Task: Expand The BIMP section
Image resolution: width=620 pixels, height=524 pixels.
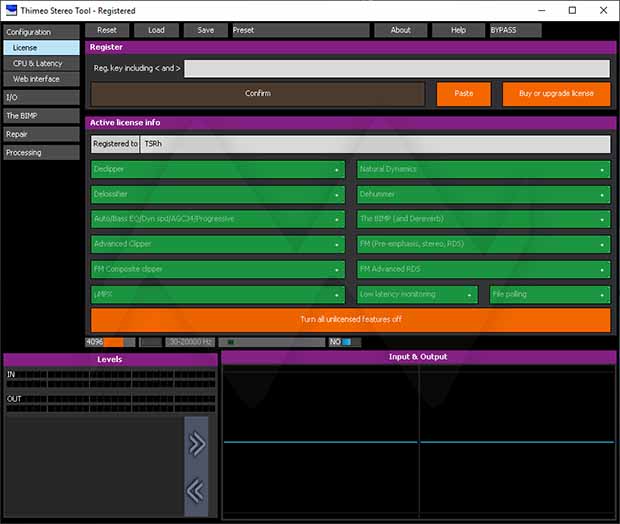Action: pos(42,116)
